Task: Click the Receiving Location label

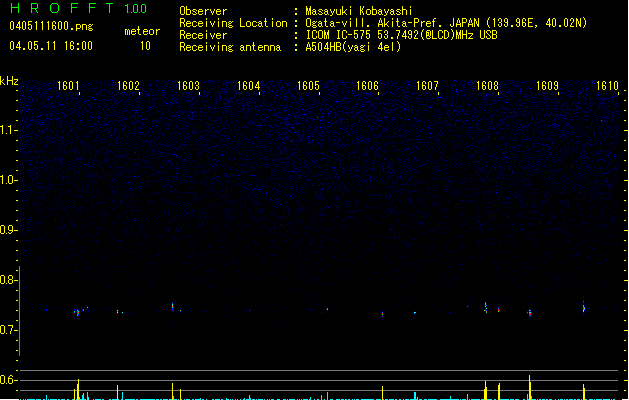Action: [x=233, y=23]
